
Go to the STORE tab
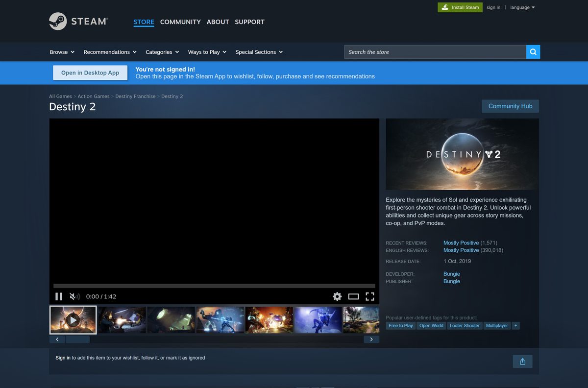144,22
